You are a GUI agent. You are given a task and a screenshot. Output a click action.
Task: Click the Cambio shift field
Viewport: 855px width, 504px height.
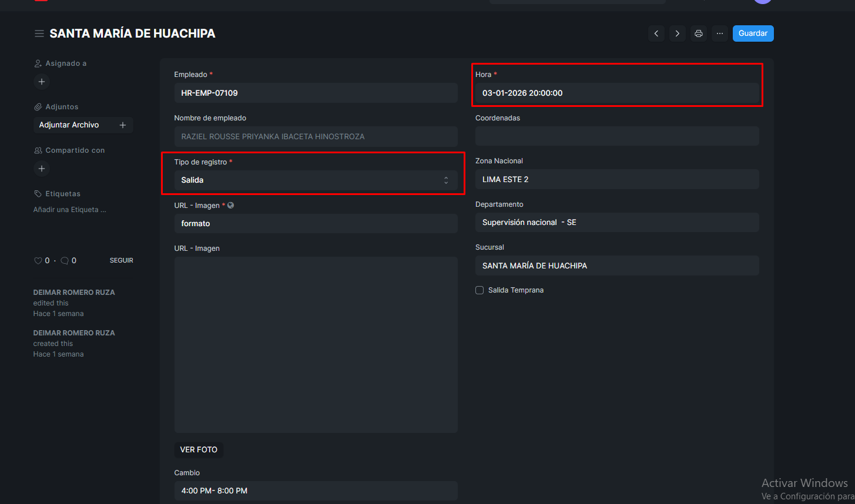point(316,490)
